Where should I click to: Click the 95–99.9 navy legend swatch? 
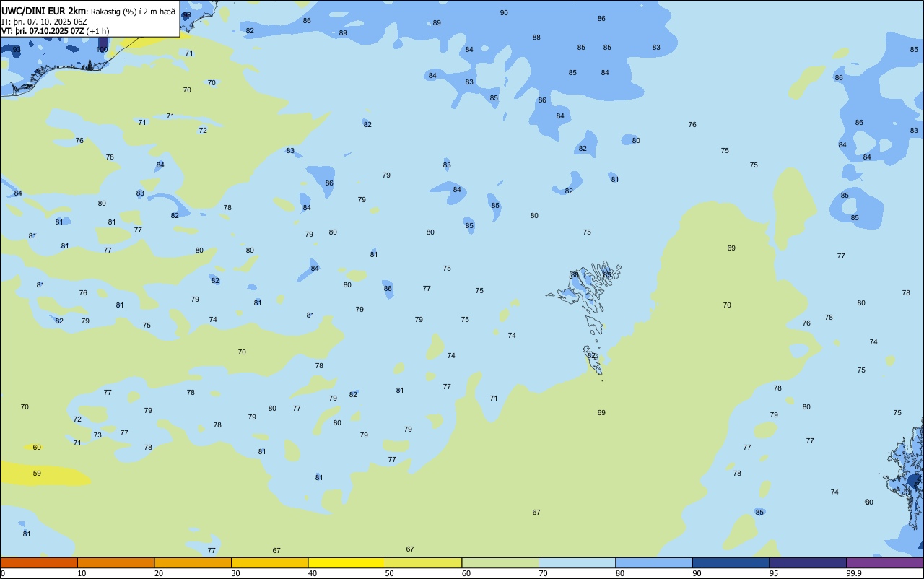808,562
